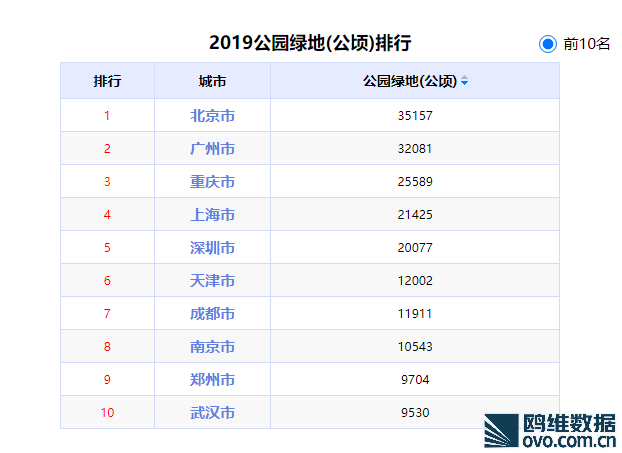This screenshot has width=622, height=453.
Task: Open the 天津市 link
Action: 212,281
